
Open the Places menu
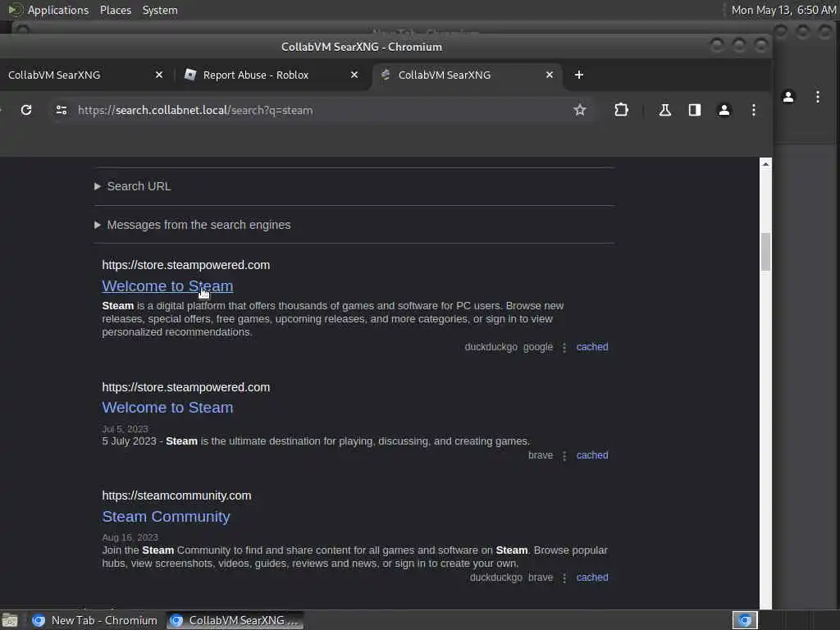[116, 10]
